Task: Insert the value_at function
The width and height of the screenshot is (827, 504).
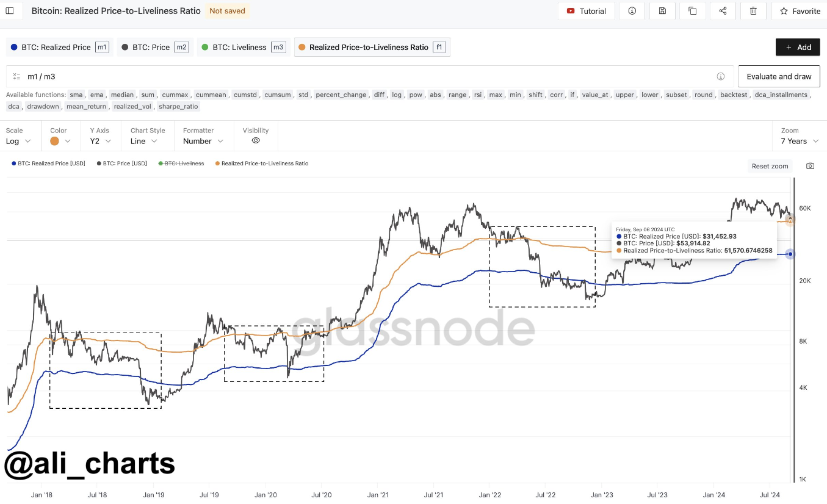Action: (595, 95)
